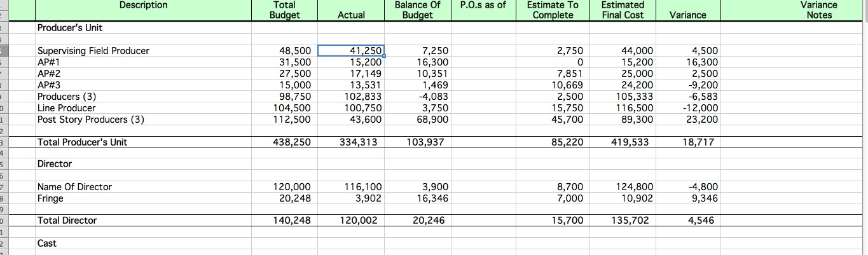Click the Total Budget column header
This screenshot has width=868, height=255.
click(x=284, y=10)
